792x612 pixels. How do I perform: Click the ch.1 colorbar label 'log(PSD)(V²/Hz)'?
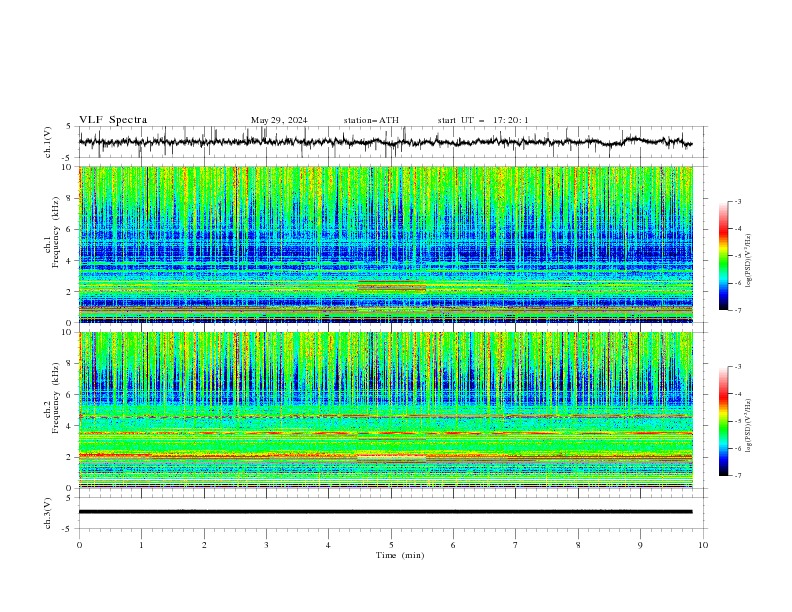tap(750, 261)
